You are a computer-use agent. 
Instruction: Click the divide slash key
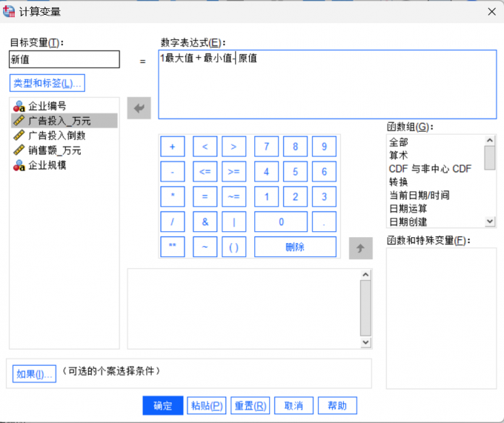click(173, 222)
